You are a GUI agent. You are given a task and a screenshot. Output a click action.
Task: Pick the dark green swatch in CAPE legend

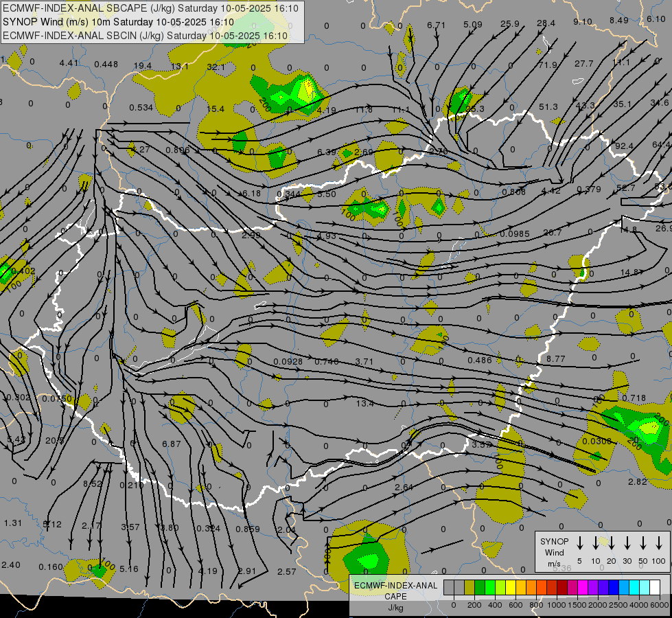(x=480, y=587)
